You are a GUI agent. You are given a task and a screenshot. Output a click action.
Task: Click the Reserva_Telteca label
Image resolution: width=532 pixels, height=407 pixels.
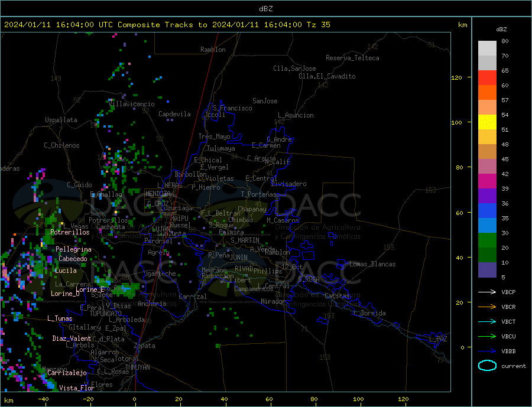[352, 58]
